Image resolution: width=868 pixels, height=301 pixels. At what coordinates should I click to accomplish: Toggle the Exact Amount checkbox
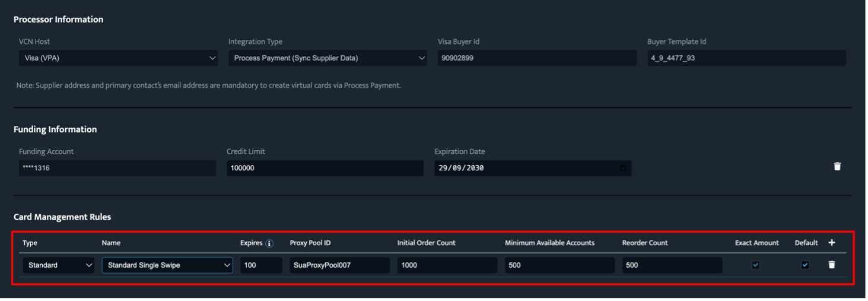coord(755,265)
